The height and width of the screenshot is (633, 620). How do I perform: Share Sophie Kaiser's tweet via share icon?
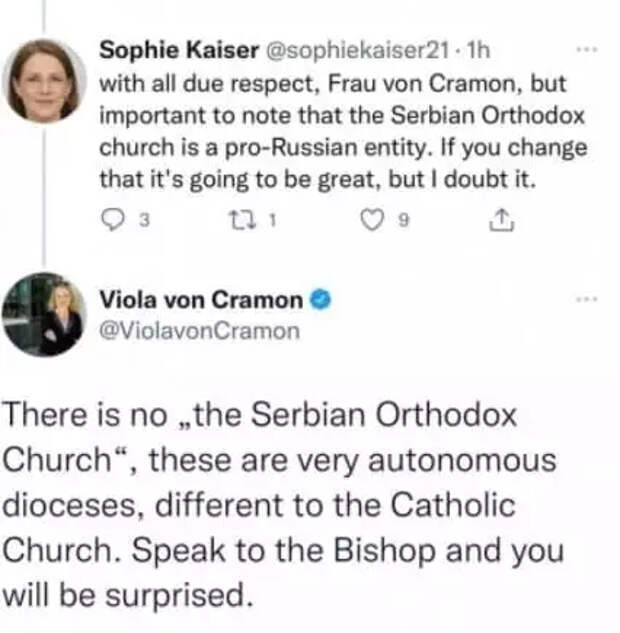(501, 220)
